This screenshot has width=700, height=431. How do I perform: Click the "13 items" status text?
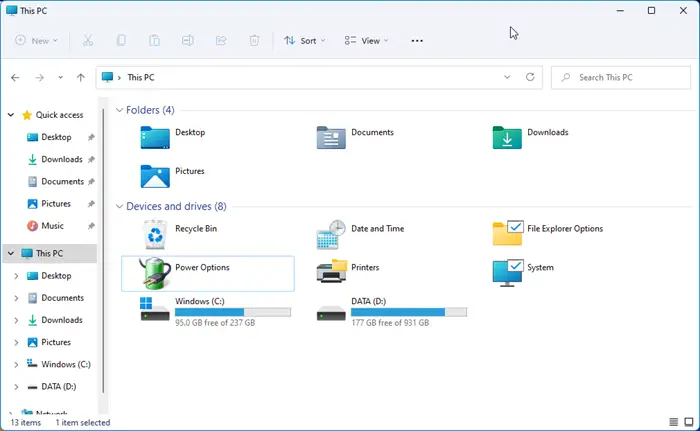[x=25, y=423]
